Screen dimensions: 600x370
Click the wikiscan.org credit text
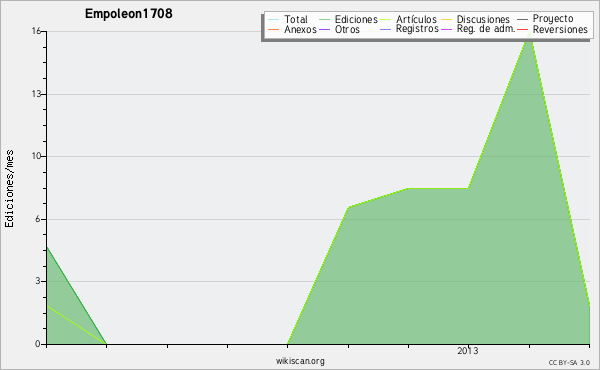(300, 361)
